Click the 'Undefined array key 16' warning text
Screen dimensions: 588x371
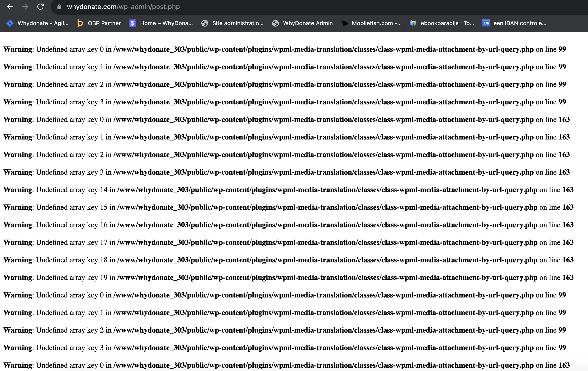[x=288, y=225]
